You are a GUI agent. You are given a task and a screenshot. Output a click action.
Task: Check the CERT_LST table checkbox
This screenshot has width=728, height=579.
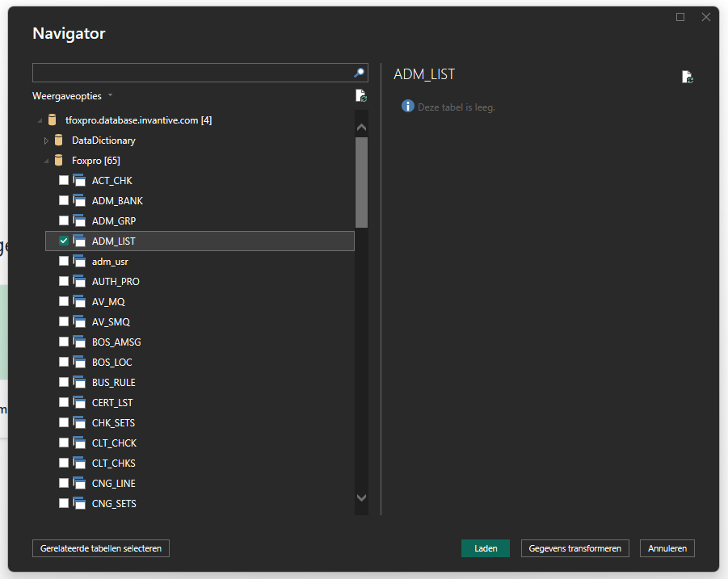[x=64, y=402]
